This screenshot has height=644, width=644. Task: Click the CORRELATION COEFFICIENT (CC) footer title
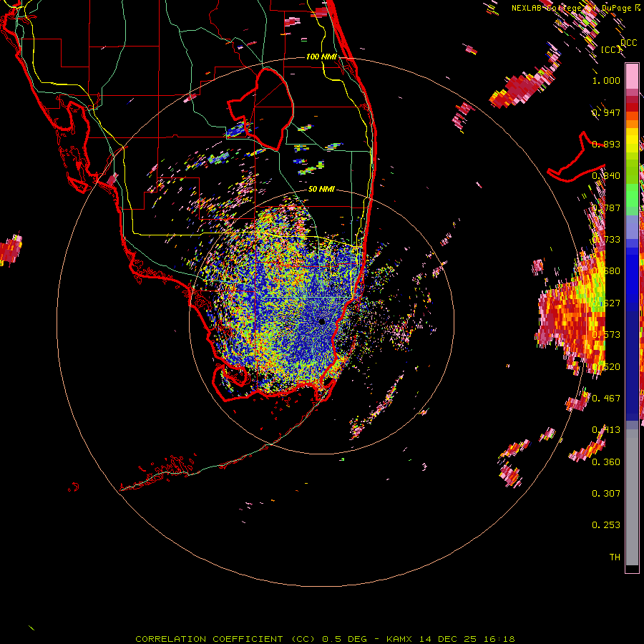tap(225, 639)
